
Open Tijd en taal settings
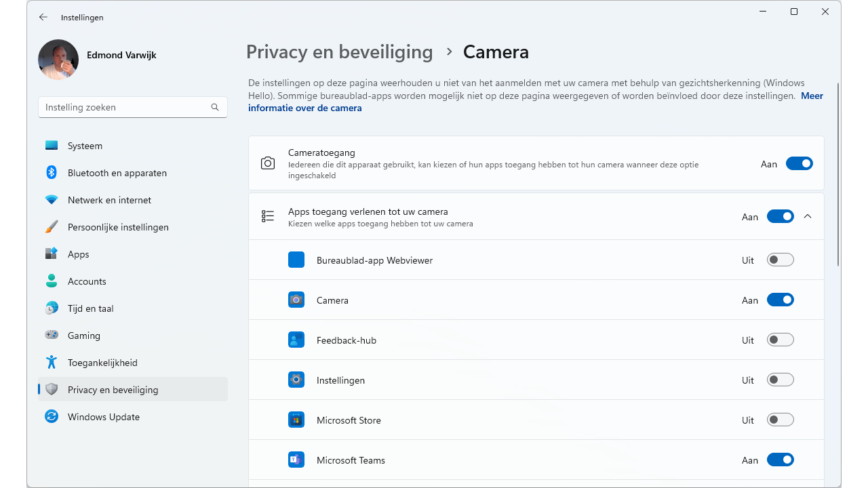pos(90,308)
